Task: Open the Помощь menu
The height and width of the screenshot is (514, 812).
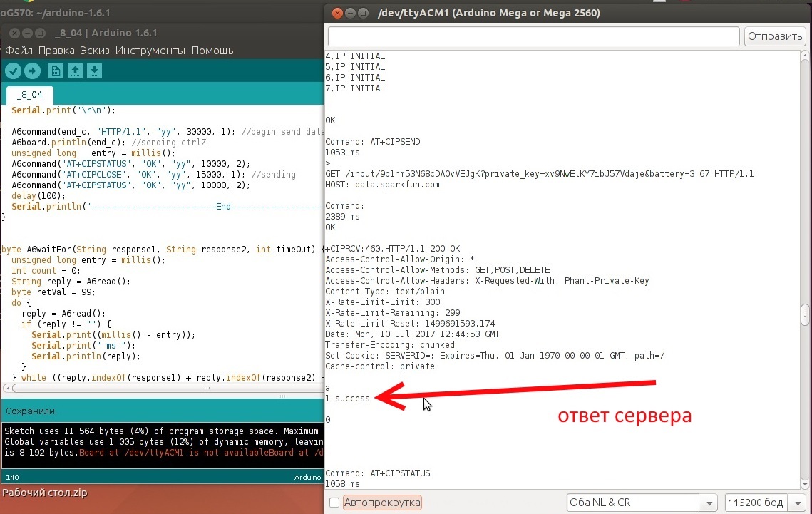Action: 212,51
